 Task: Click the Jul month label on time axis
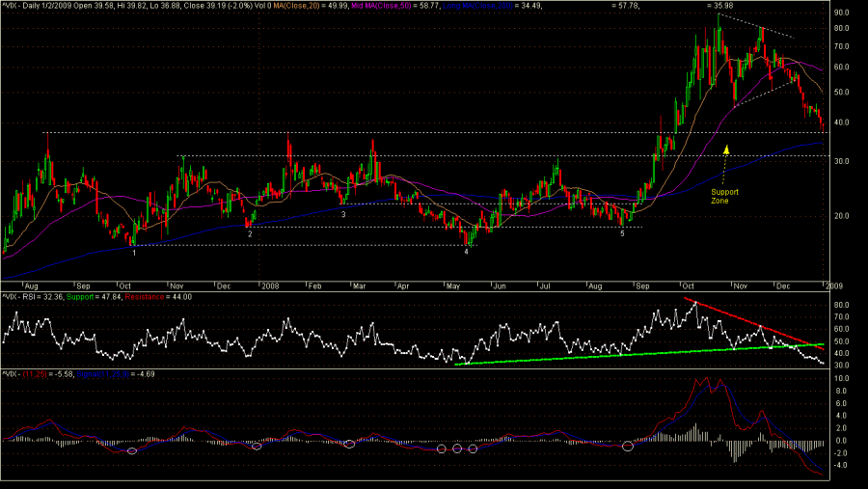(545, 286)
